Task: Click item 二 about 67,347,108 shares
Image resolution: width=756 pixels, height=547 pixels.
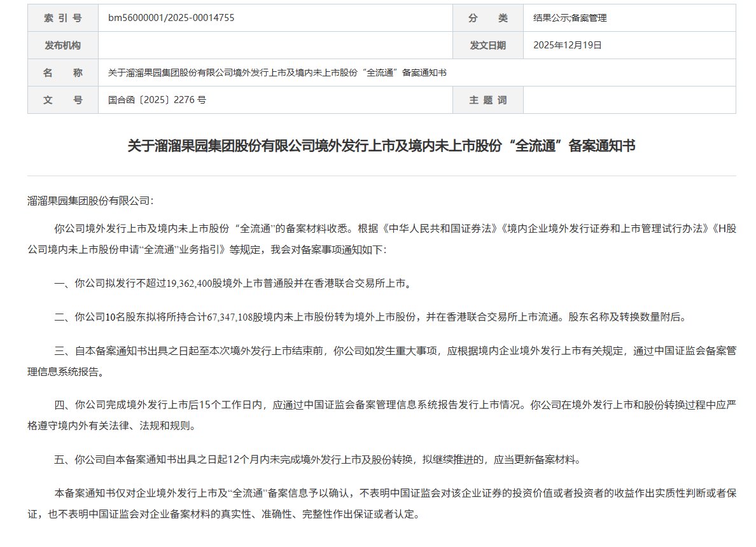Action: pos(370,317)
